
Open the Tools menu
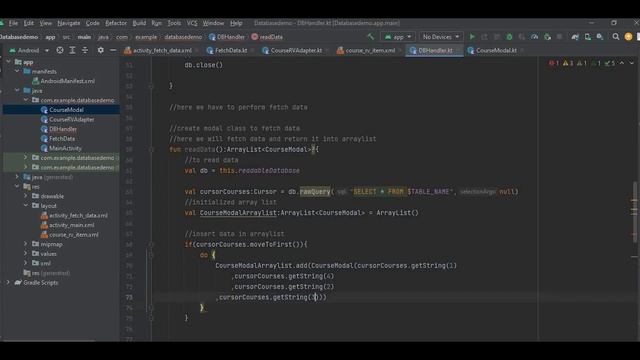click(174, 23)
